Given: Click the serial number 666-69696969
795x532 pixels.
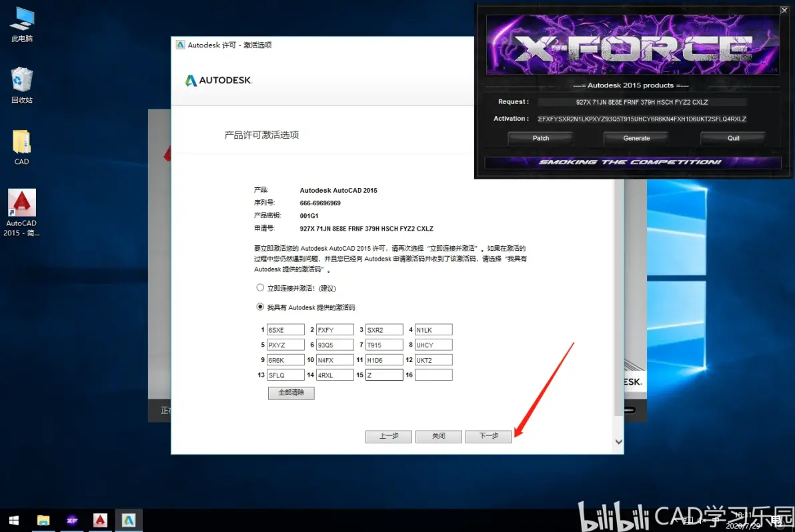Looking at the screenshot, I should (320, 203).
